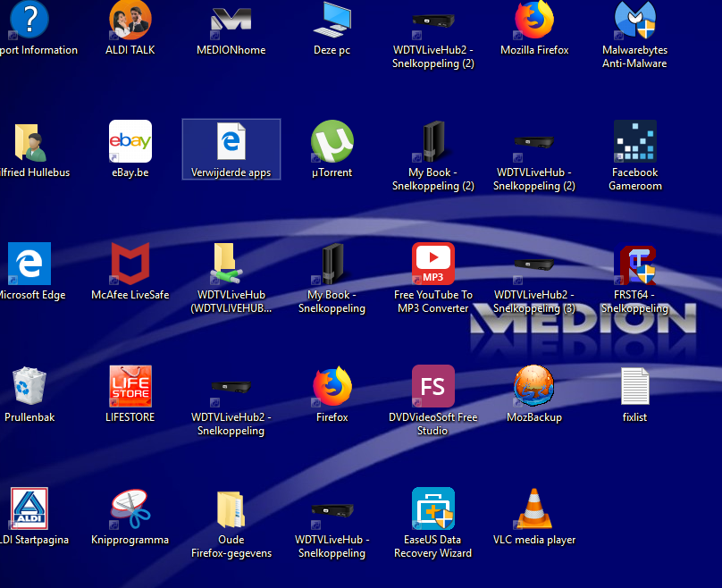Click the 'Facebook Gameroom' label text

(635, 179)
